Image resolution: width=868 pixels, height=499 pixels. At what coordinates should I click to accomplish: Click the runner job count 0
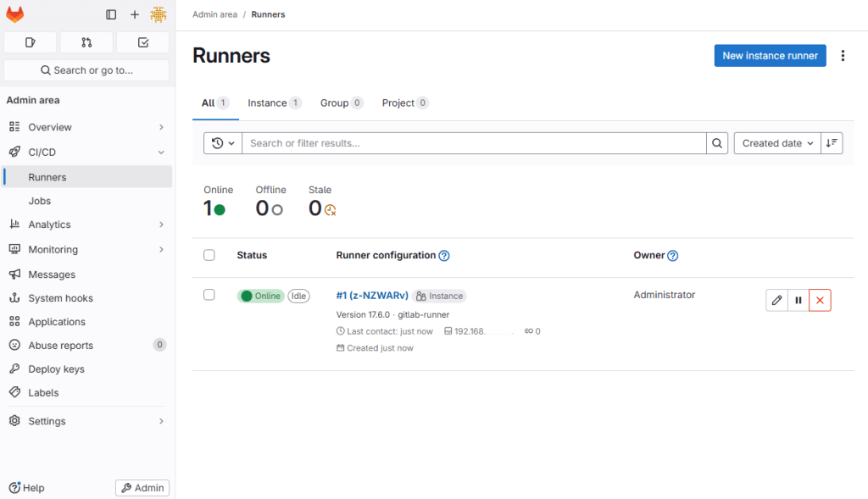click(532, 331)
